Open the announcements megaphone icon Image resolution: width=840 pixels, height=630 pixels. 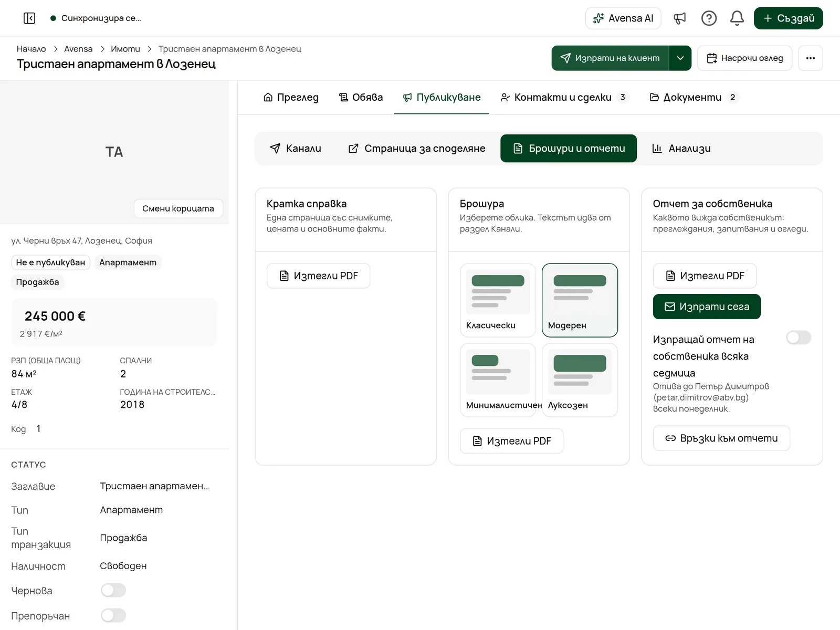pyautogui.click(x=680, y=18)
